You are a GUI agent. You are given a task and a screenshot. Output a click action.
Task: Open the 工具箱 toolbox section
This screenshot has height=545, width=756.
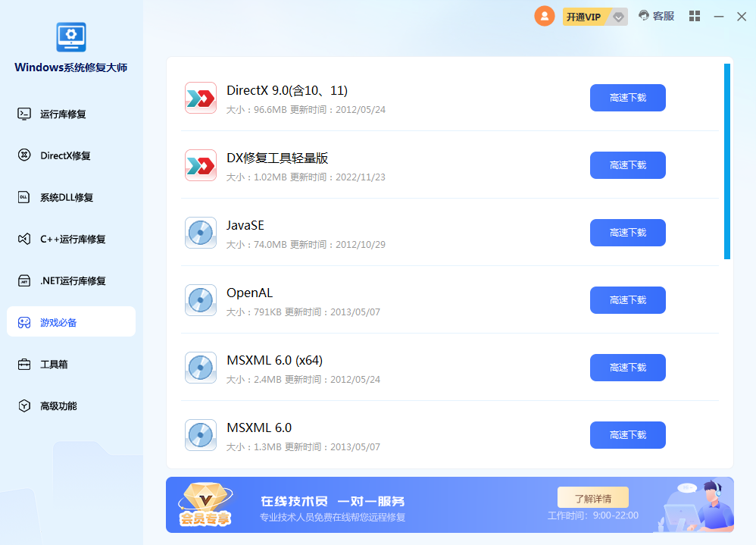(x=54, y=364)
